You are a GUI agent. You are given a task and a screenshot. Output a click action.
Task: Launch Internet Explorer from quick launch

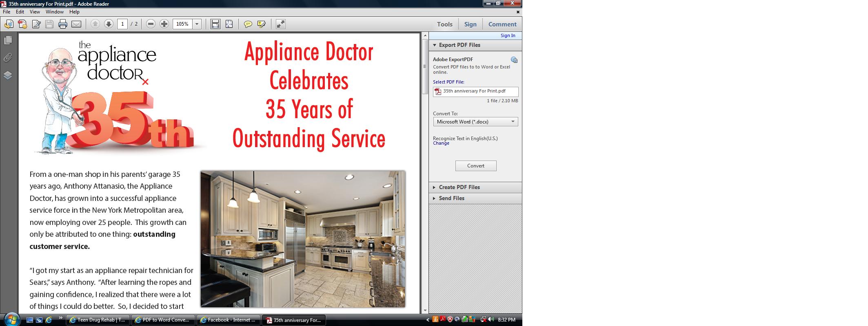coord(49,320)
